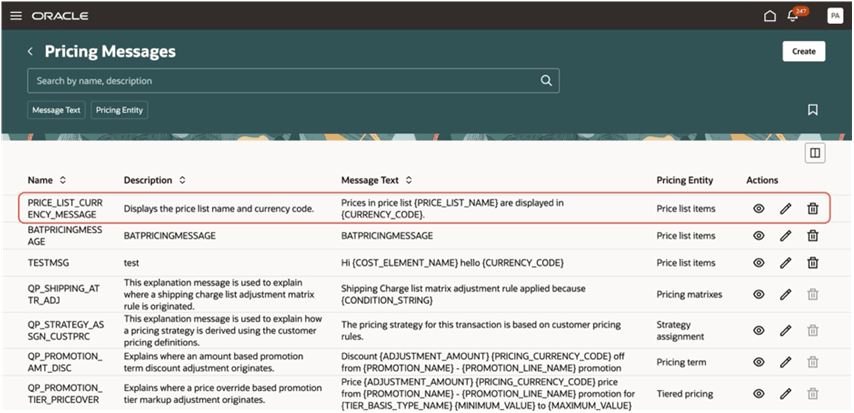Image resolution: width=854 pixels, height=413 pixels.
Task: View the TESTMSG row
Action: click(x=759, y=263)
